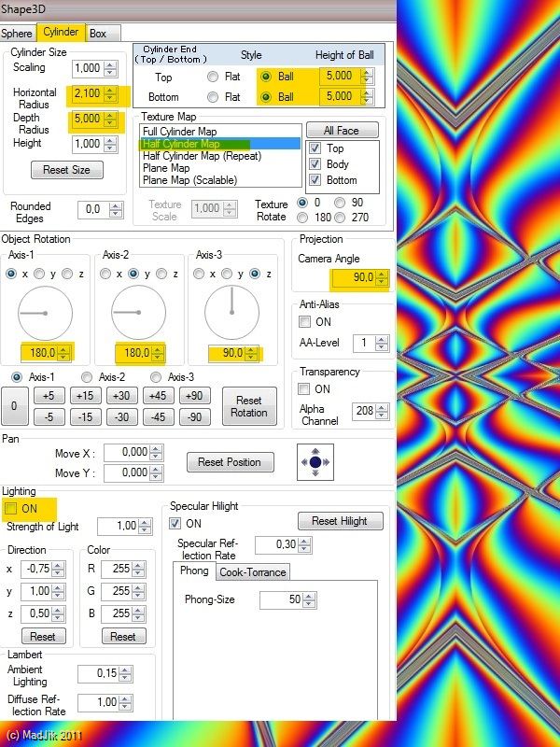The width and height of the screenshot is (560, 747).
Task: Click the Height spinner arrows
Action: (110, 145)
